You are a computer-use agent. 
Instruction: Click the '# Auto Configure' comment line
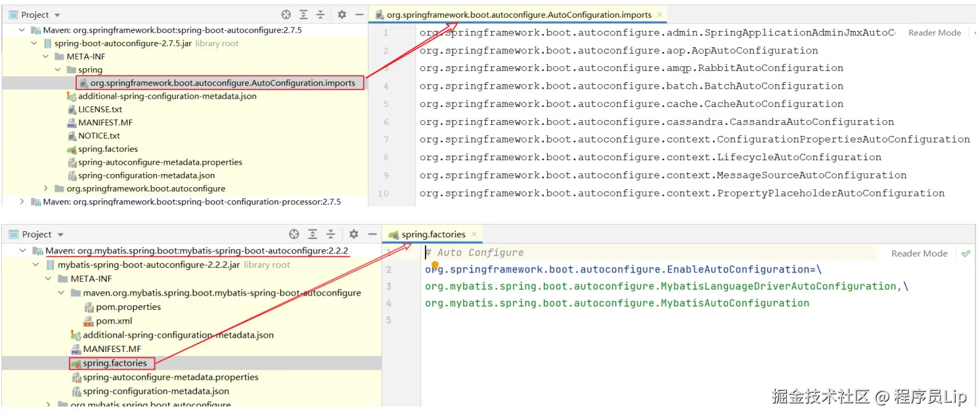coord(474,253)
